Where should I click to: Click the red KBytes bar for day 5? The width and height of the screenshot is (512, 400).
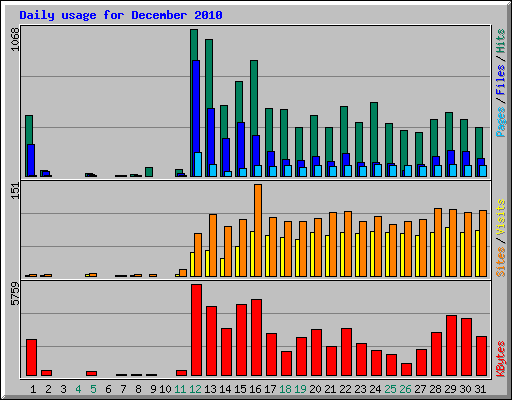(91, 373)
